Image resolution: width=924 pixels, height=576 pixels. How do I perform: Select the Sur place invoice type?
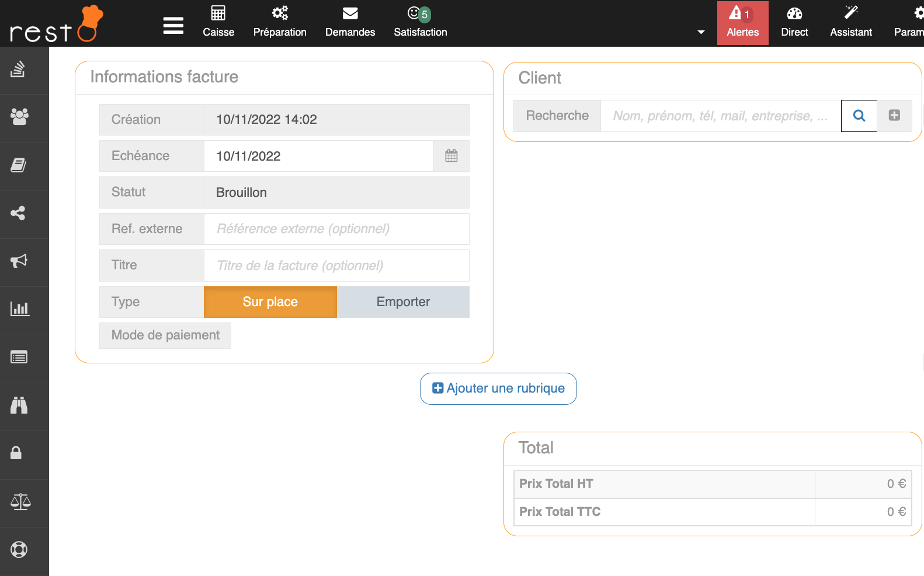(270, 302)
